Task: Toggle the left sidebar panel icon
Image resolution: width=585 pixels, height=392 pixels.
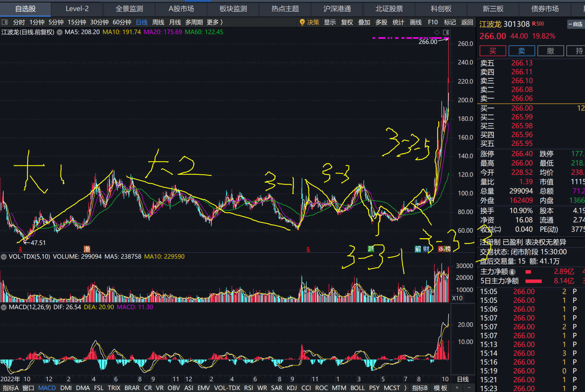Action: pos(5,22)
